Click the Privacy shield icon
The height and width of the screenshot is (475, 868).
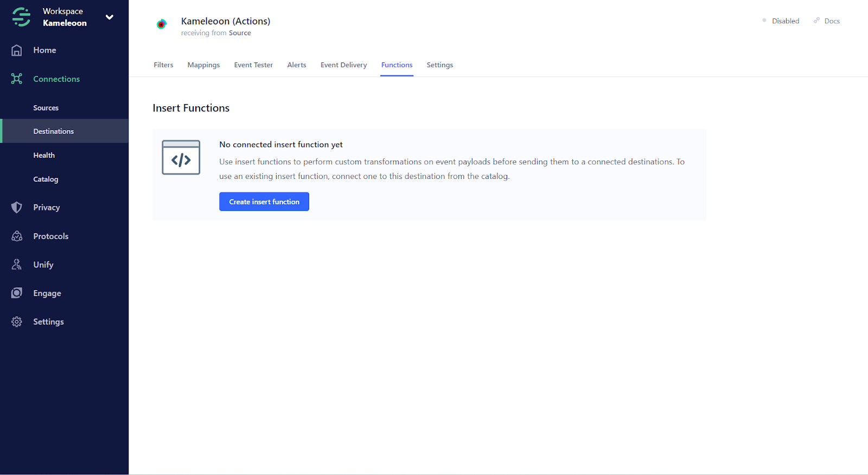(17, 207)
